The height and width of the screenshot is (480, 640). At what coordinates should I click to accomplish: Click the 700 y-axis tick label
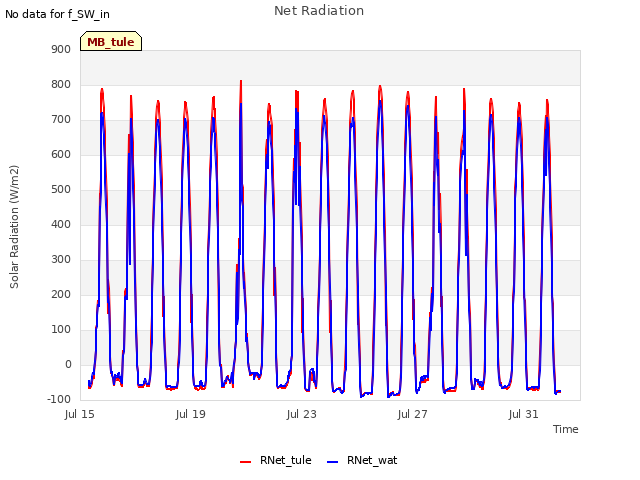point(61,120)
